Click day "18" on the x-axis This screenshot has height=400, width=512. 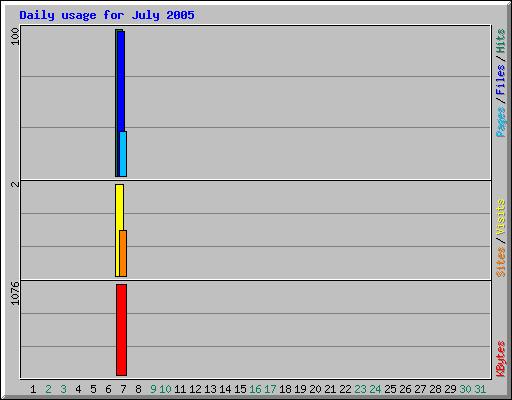pos(285,389)
